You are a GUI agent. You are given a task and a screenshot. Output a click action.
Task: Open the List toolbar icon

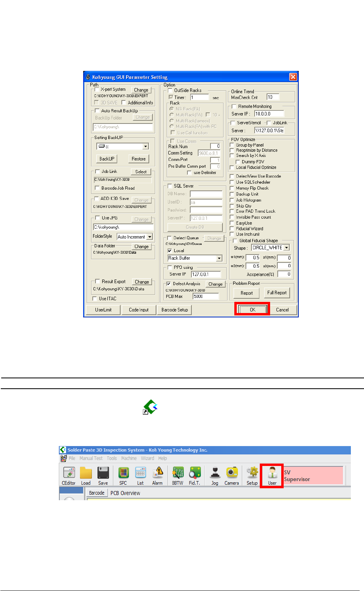[140, 476]
